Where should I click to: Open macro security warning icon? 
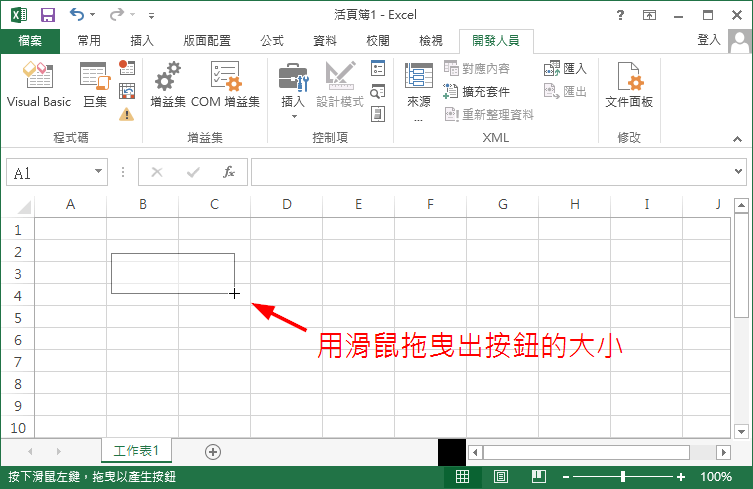[127, 114]
